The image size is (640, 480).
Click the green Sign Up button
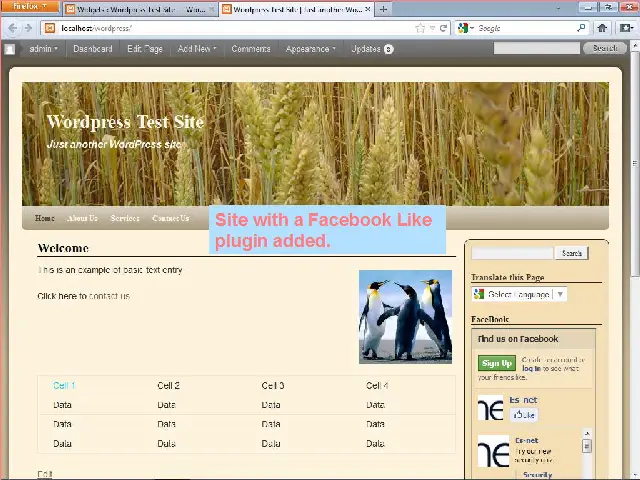(497, 363)
